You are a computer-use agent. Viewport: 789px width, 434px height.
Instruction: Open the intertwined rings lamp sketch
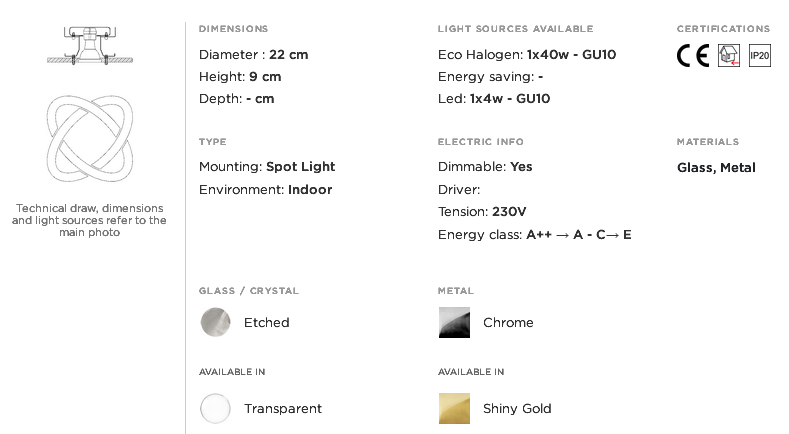(x=90, y=138)
